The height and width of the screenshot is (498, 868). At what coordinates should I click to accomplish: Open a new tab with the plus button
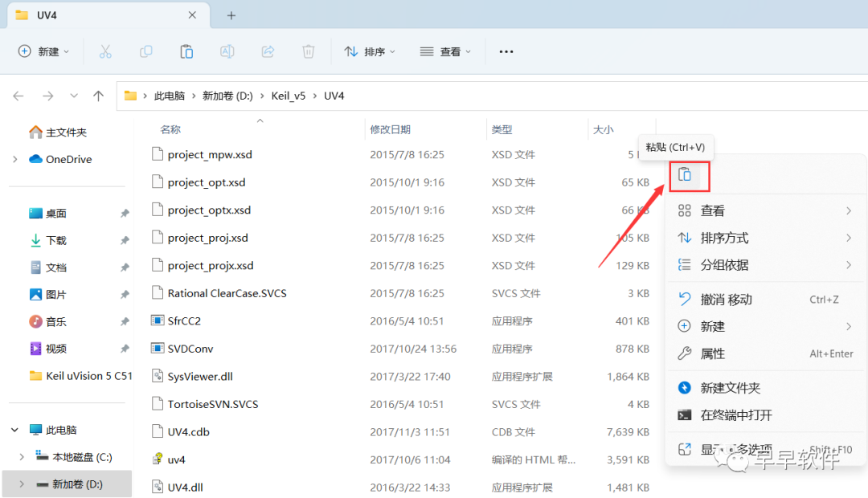click(x=231, y=14)
